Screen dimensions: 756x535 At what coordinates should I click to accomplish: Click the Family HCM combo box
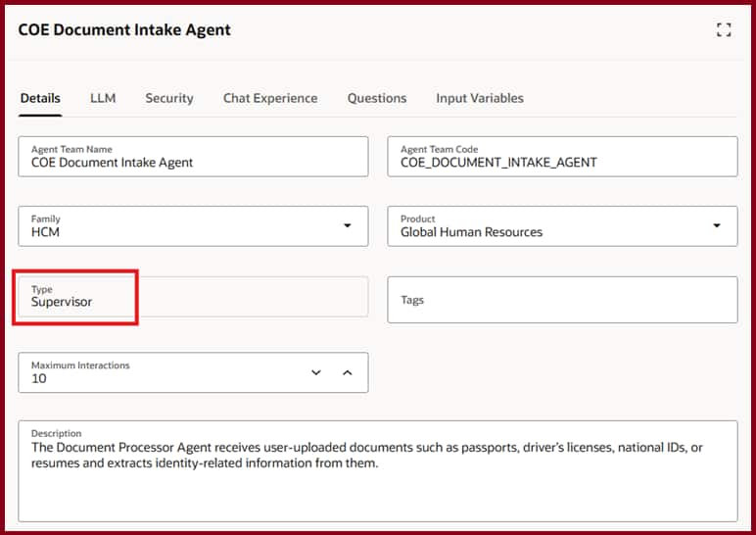coord(176,226)
